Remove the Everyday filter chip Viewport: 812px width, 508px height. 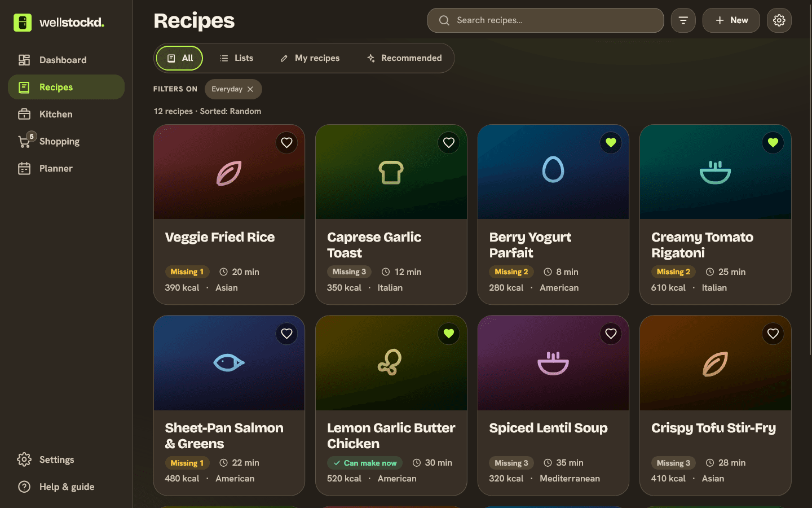[250, 89]
